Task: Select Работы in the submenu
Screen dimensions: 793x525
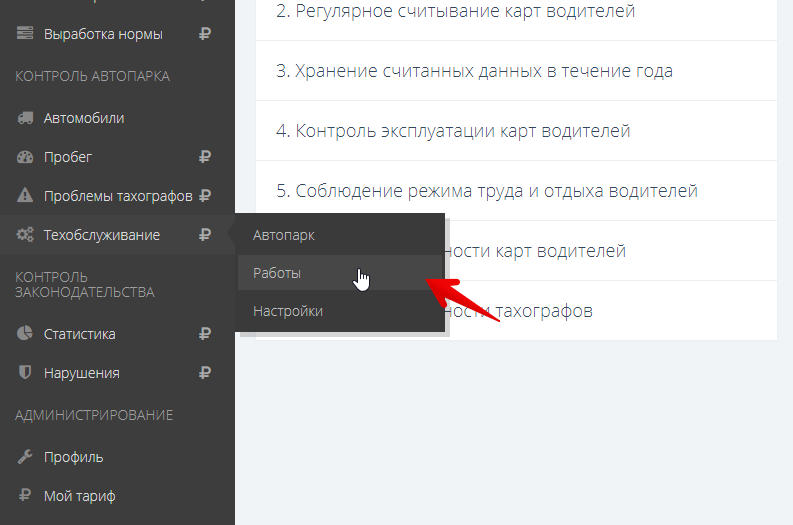Action: tap(341, 273)
